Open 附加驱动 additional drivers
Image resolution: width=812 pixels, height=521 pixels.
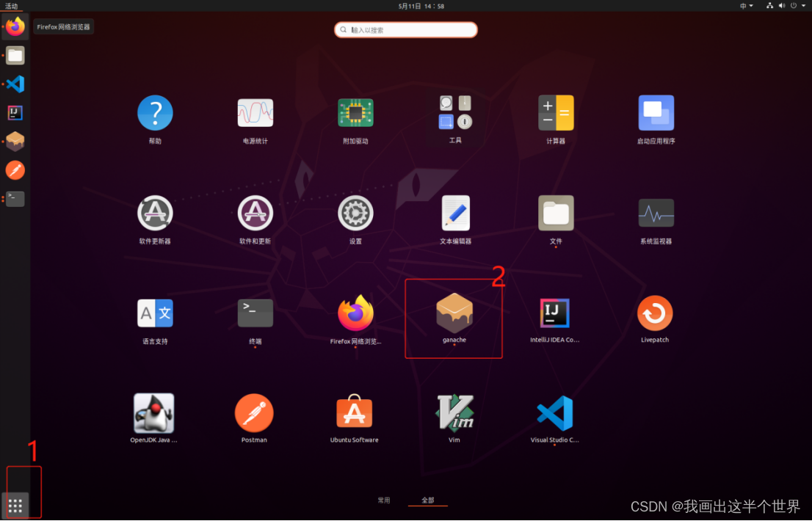[x=355, y=113]
